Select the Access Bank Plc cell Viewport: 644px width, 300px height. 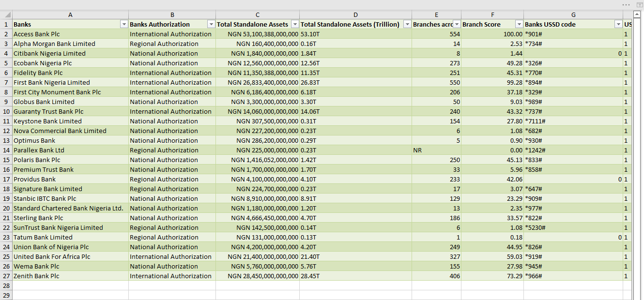[70, 34]
